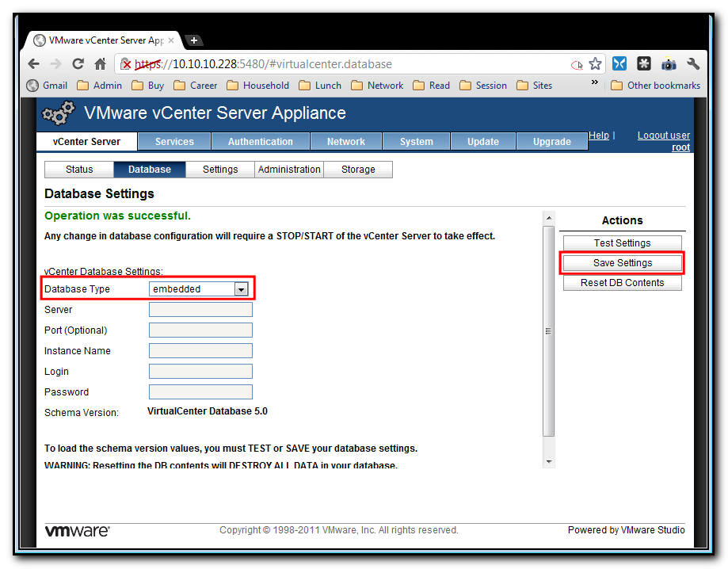Open a new browser tab
Viewport: 728px width, 569px height.
[194, 40]
